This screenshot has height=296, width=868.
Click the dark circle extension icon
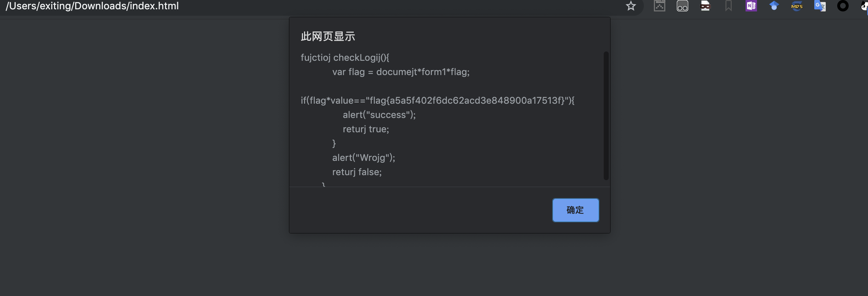843,6
